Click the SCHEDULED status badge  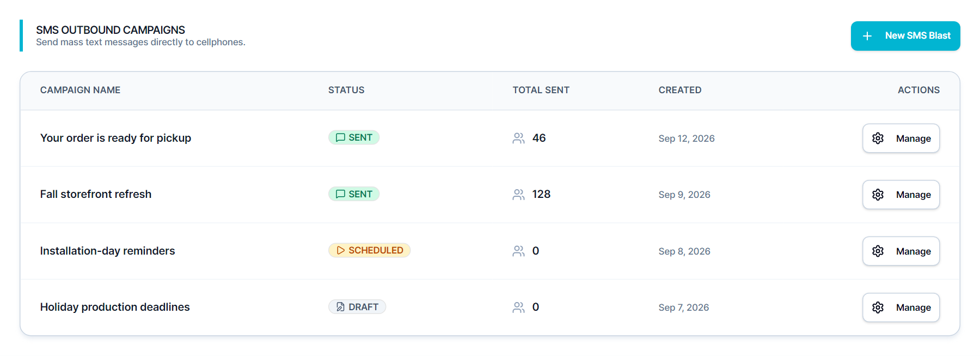(x=369, y=250)
